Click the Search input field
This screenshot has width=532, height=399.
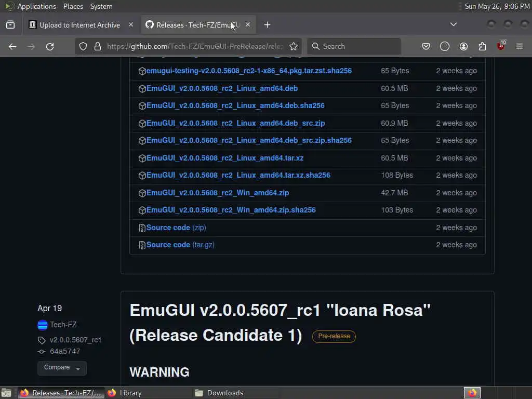point(354,46)
